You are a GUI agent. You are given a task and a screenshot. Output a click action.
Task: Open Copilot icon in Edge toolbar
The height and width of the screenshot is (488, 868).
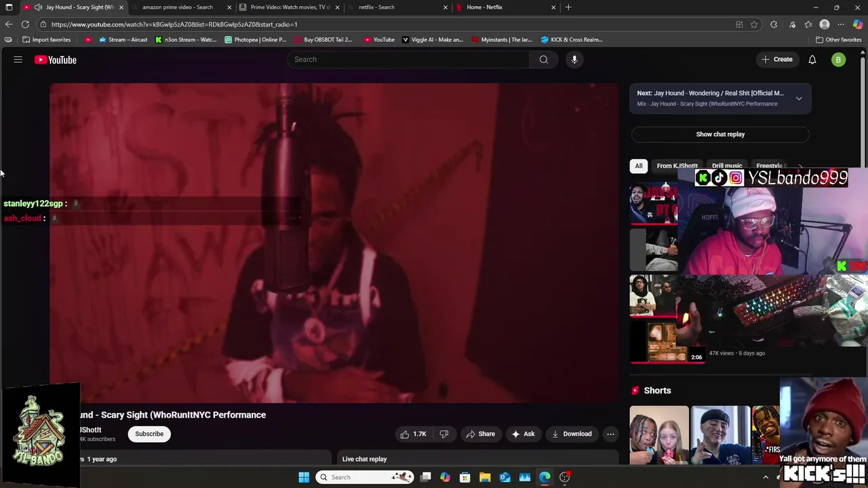click(858, 24)
